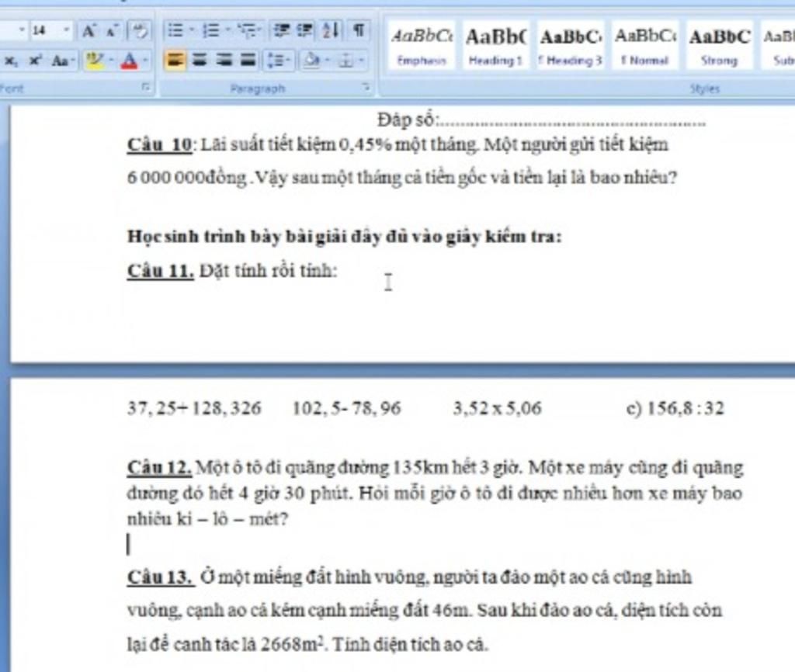Toggle Align Text Right
The width and height of the screenshot is (795, 672).
coord(224,61)
